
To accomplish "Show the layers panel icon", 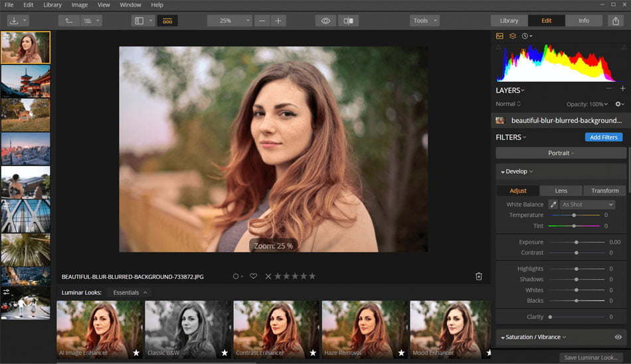I will 512,36.
